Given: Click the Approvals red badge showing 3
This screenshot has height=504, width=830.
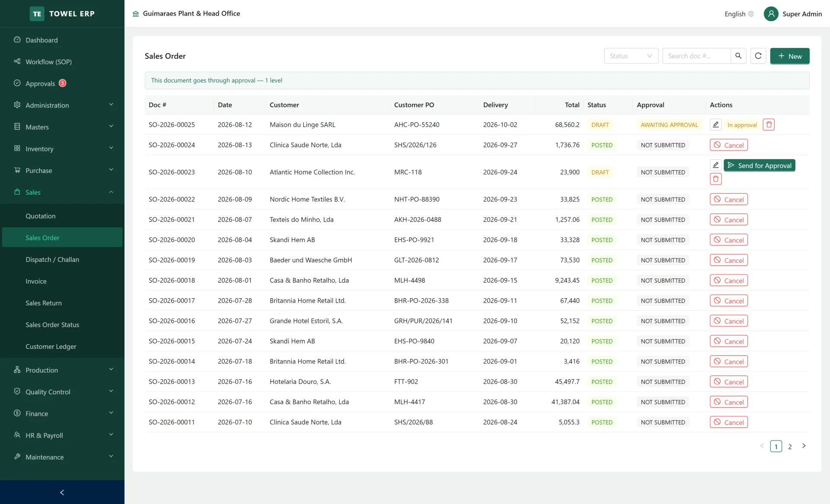Looking at the screenshot, I should (x=63, y=83).
